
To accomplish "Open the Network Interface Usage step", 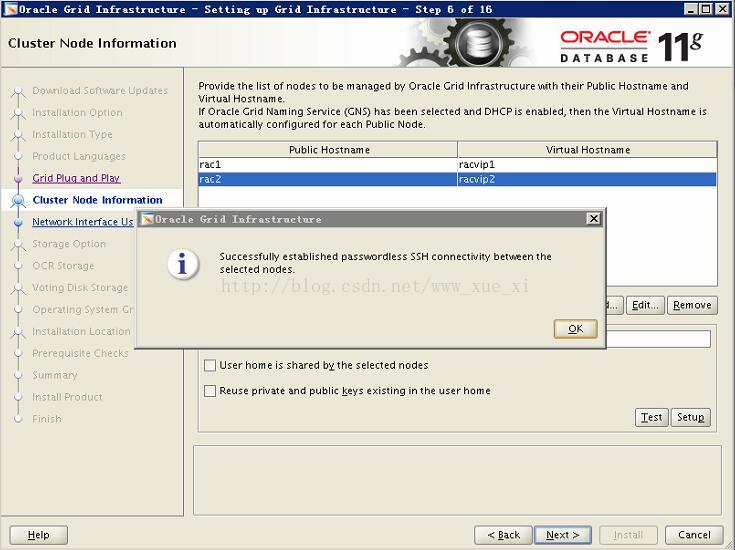I will tap(82, 222).
